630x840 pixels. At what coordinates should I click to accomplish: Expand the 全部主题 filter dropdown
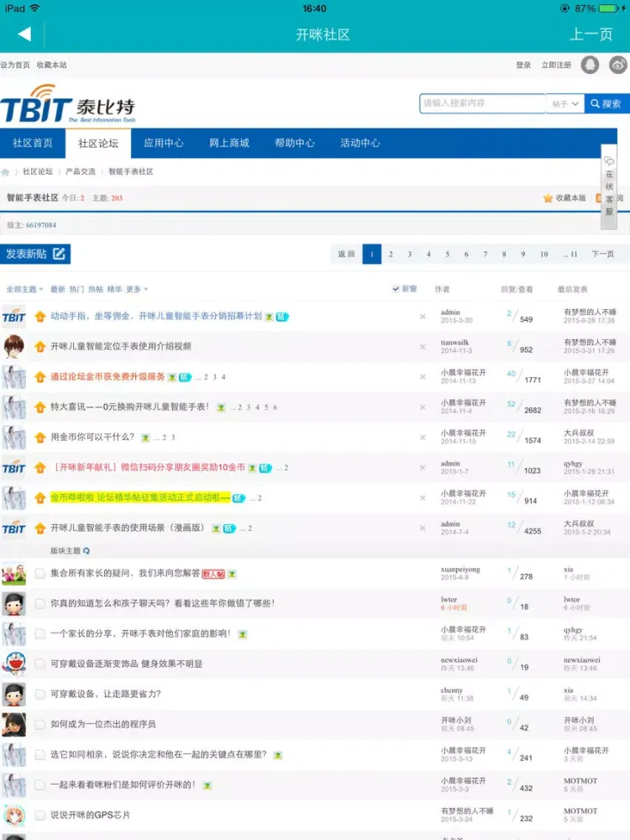[x=24, y=289]
